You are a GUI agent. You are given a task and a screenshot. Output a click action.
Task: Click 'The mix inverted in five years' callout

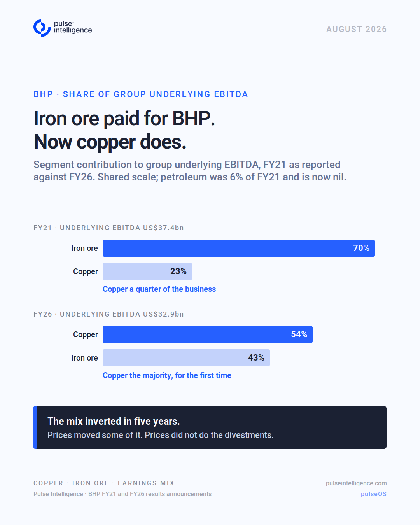114,421
